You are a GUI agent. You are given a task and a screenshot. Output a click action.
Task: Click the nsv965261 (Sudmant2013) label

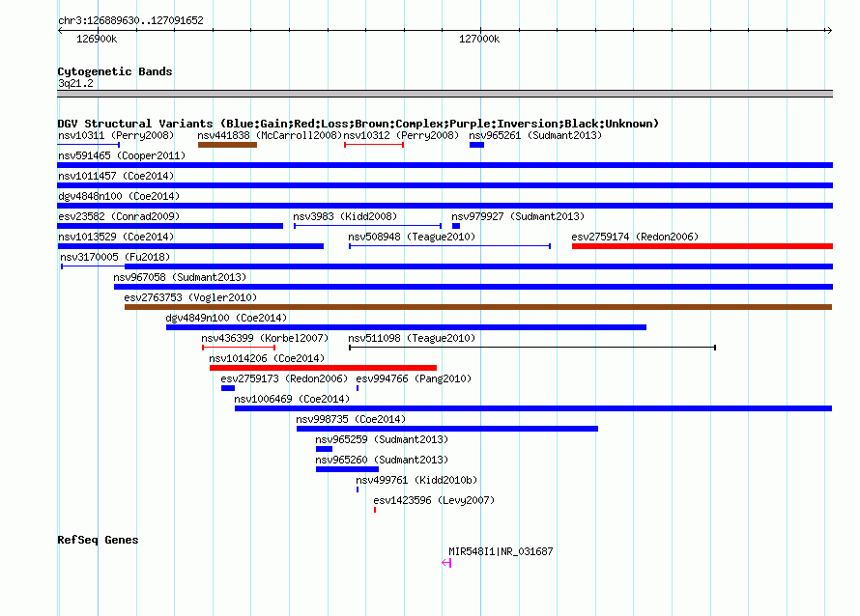[x=535, y=135]
